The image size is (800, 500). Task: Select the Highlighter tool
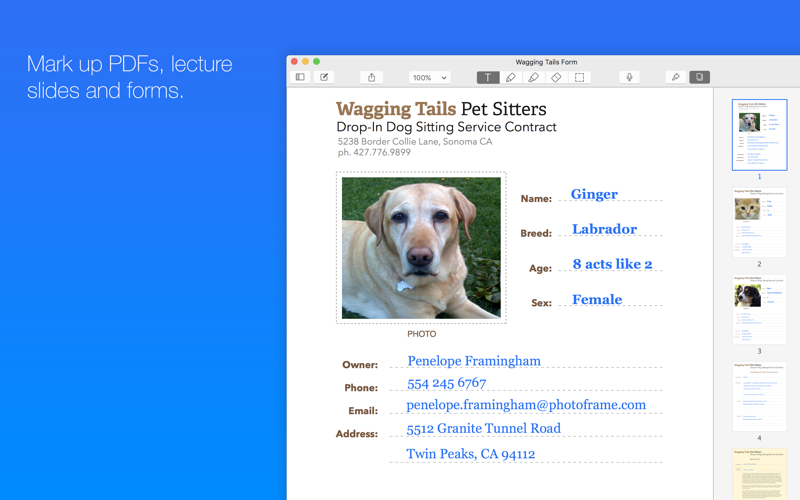coord(533,77)
